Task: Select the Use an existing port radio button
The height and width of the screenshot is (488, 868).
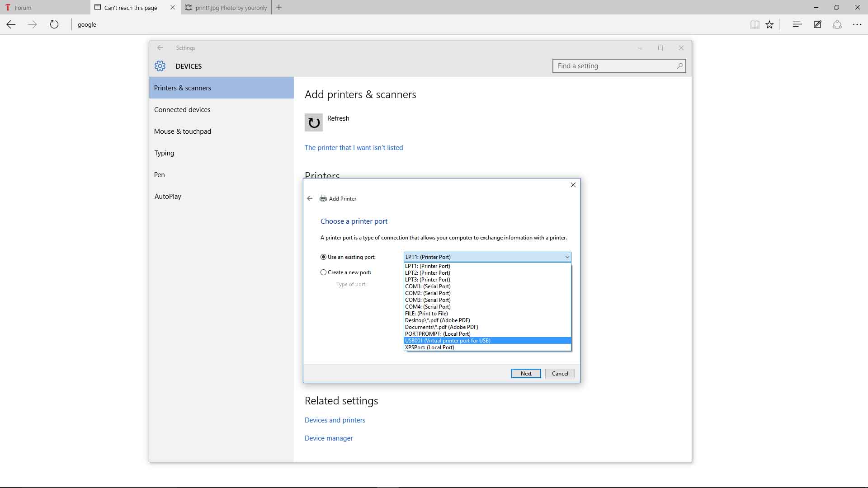Action: [323, 257]
